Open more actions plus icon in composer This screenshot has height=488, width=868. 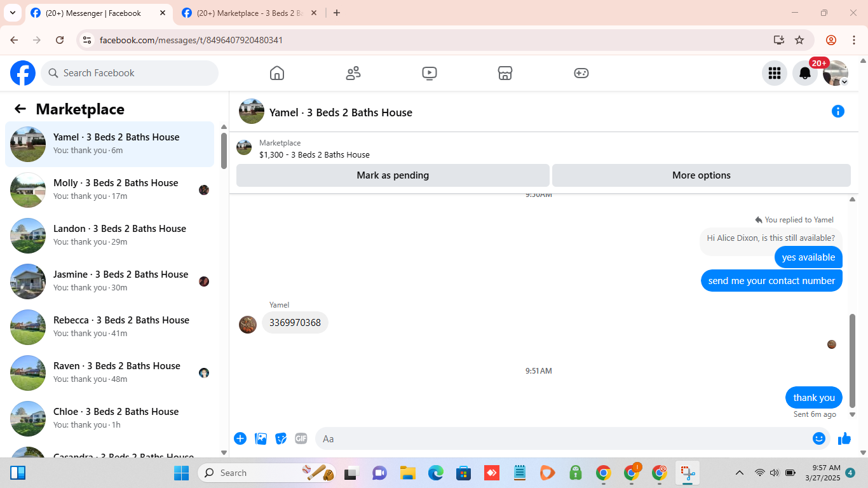(x=240, y=438)
